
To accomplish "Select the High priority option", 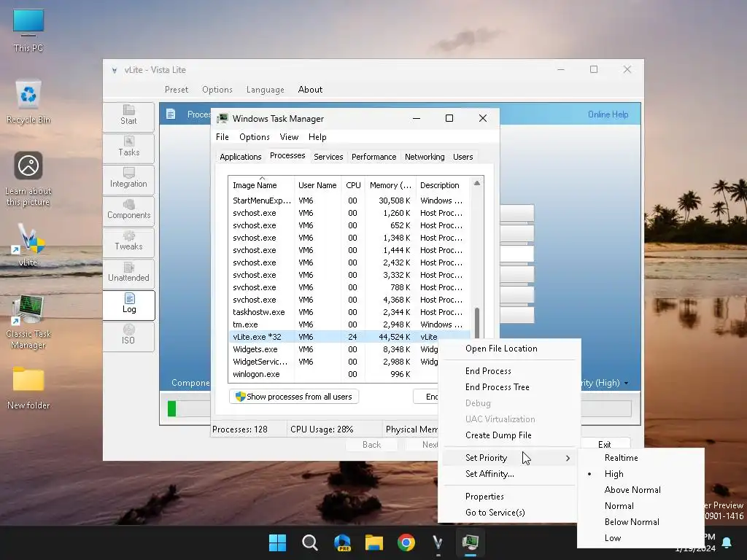I will coord(614,474).
